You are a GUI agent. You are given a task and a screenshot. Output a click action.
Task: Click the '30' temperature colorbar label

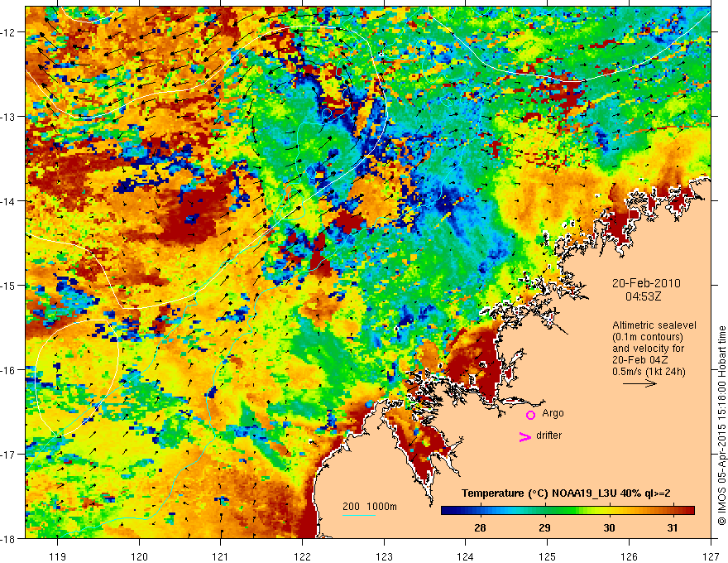609,527
